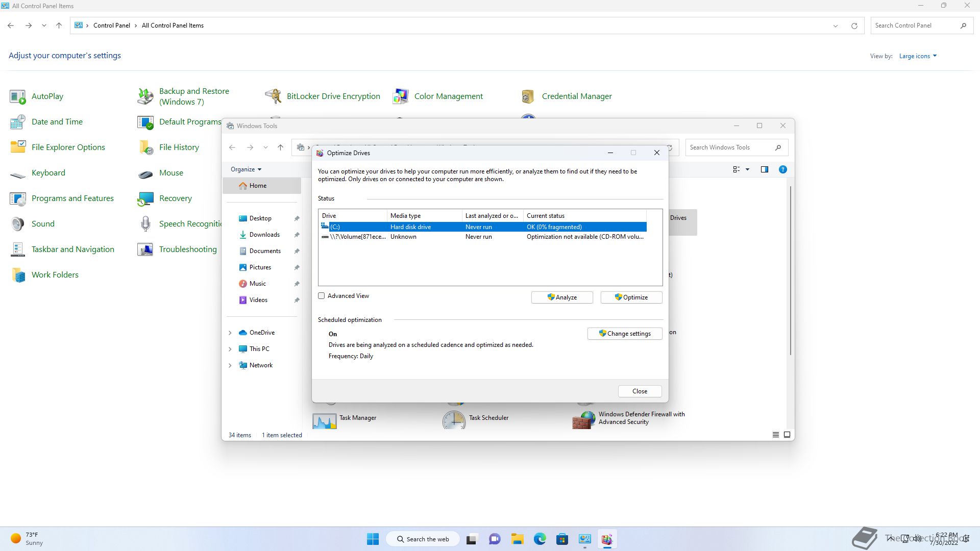The width and height of the screenshot is (980, 551).
Task: Open Organize dropdown in Windows Tools
Action: (246, 169)
